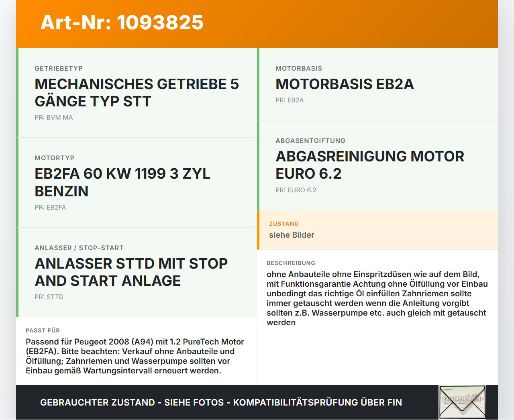The image size is (514, 420).
Task: Click the PR: BVM MA code
Action: tap(54, 118)
